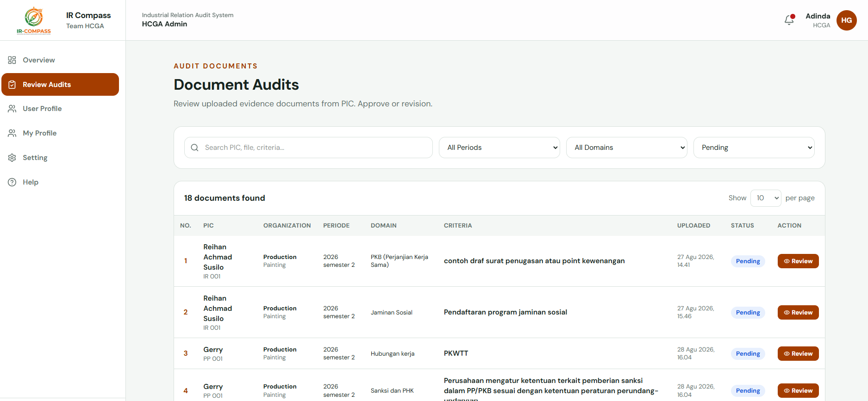Review the contoh draf surat penugasan document
The width and height of the screenshot is (868, 401).
click(x=798, y=261)
